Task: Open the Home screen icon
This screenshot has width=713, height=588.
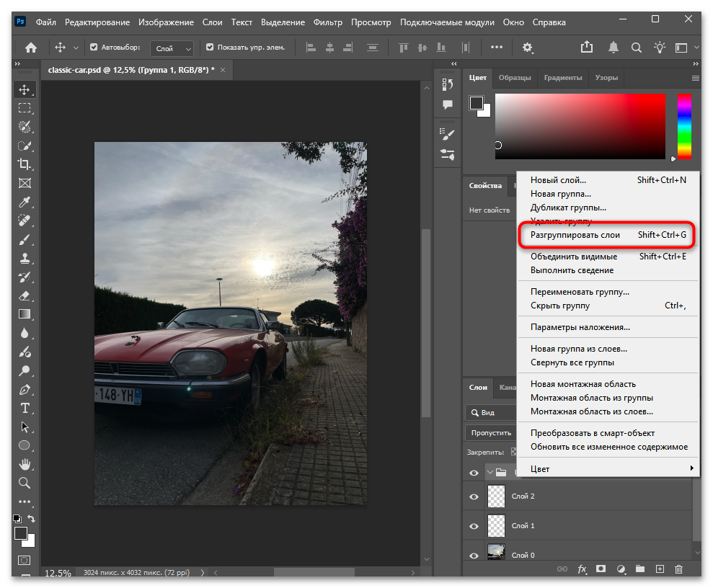Action: [x=31, y=48]
